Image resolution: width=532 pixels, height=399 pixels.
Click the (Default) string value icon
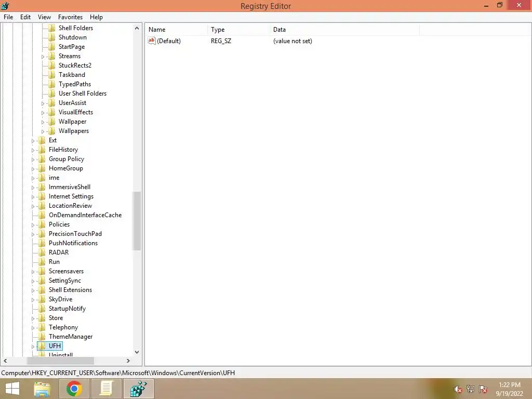[x=152, y=41]
